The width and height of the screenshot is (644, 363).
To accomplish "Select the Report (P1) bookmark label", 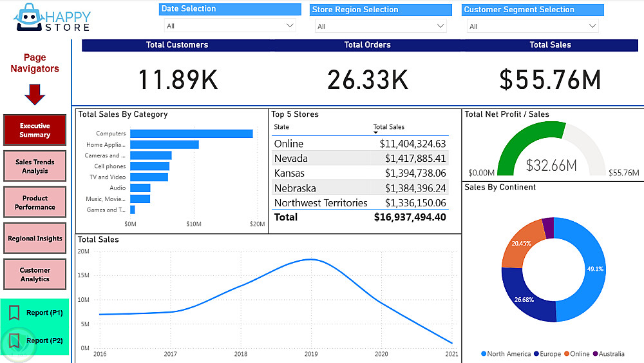I will (x=44, y=313).
